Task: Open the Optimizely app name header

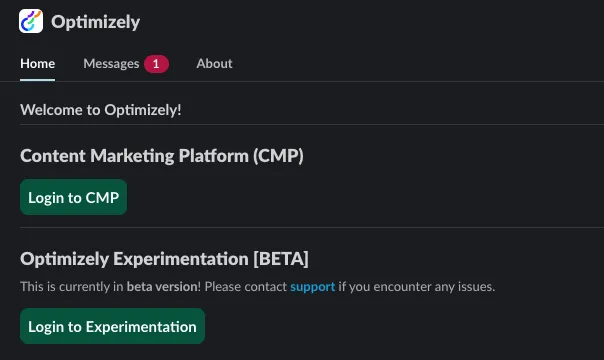Action: pos(96,22)
